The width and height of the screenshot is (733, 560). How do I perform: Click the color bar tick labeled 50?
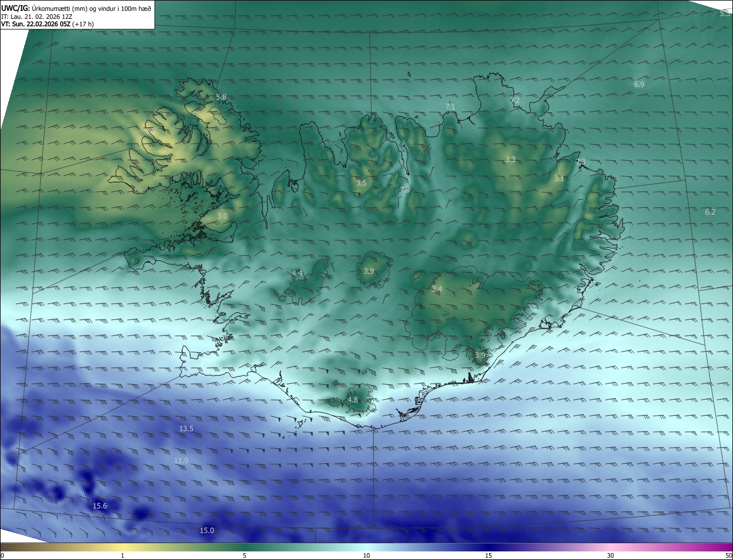tap(728, 555)
